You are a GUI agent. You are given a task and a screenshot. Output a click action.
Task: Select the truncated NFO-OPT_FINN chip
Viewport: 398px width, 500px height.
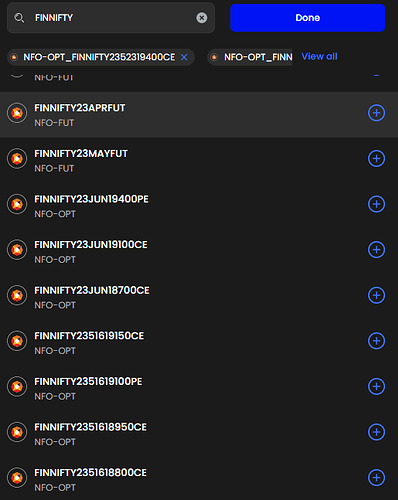click(250, 57)
